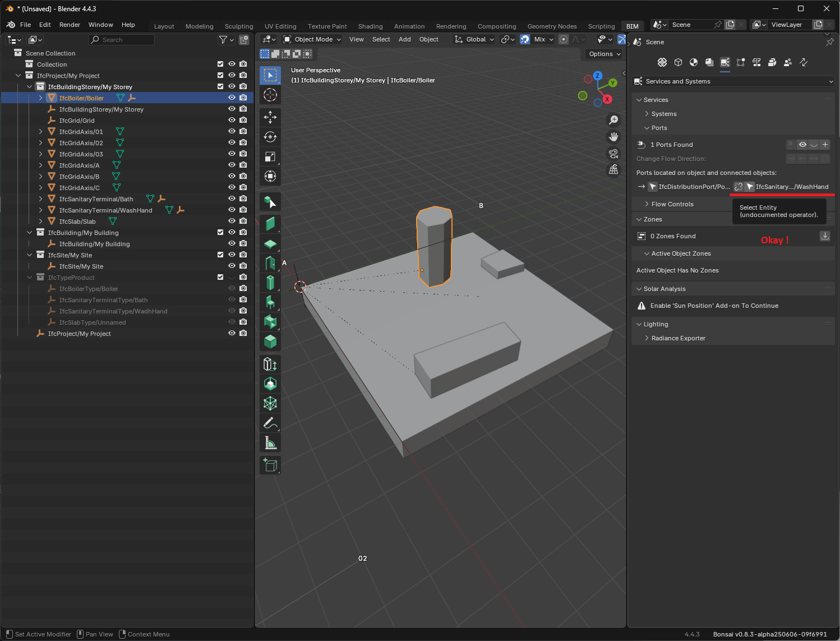
Task: Select the IfcSanitary WashHand entity arrow
Action: 750,187
